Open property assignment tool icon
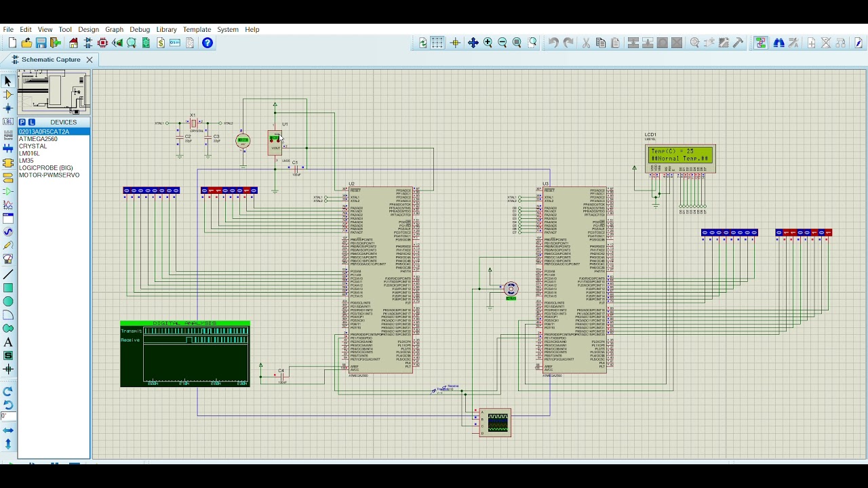The height and width of the screenshot is (488, 868). point(793,43)
